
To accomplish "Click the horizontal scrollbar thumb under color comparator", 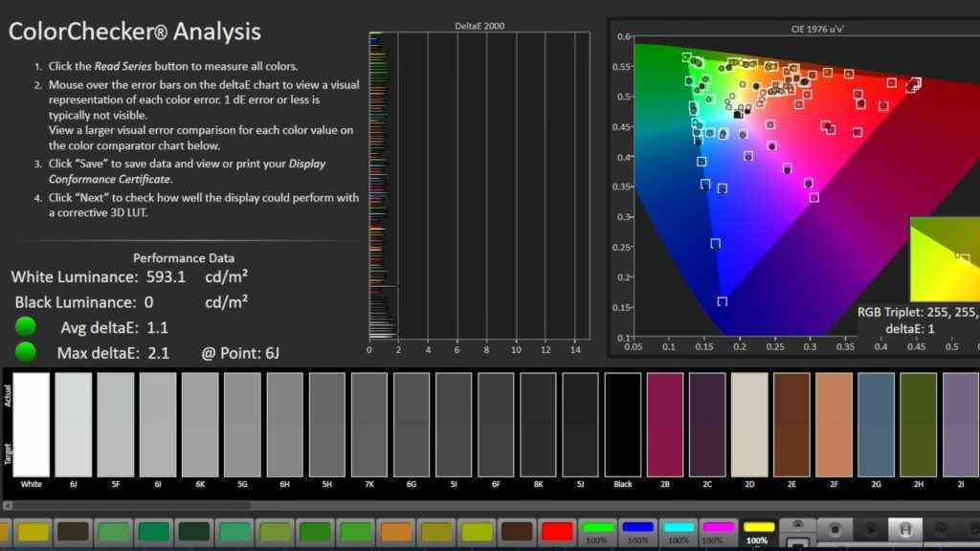I will (131, 505).
